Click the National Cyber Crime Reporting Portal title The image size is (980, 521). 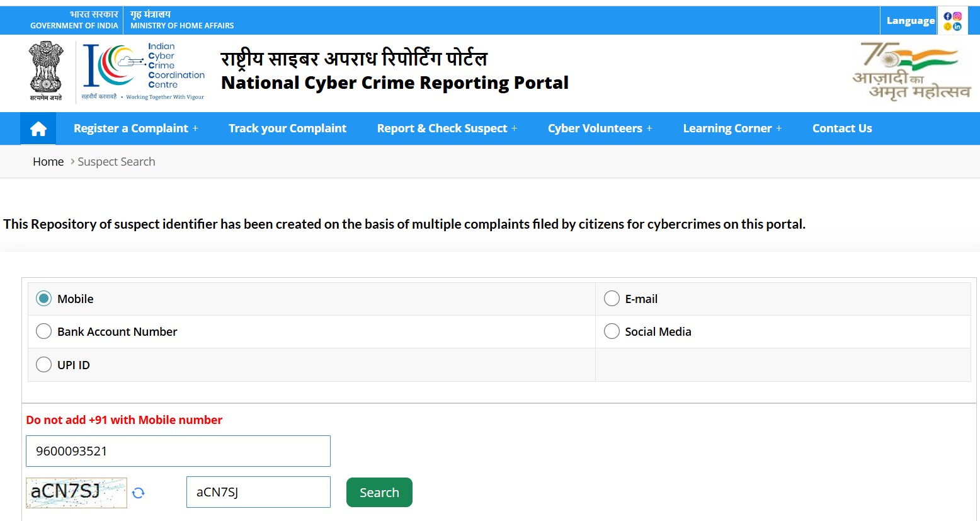click(x=395, y=83)
